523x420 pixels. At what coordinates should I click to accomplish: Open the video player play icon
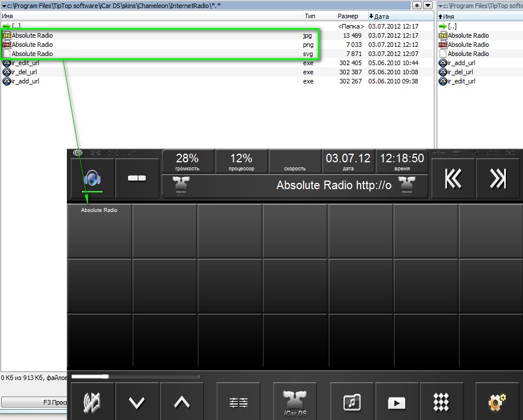[x=397, y=402]
